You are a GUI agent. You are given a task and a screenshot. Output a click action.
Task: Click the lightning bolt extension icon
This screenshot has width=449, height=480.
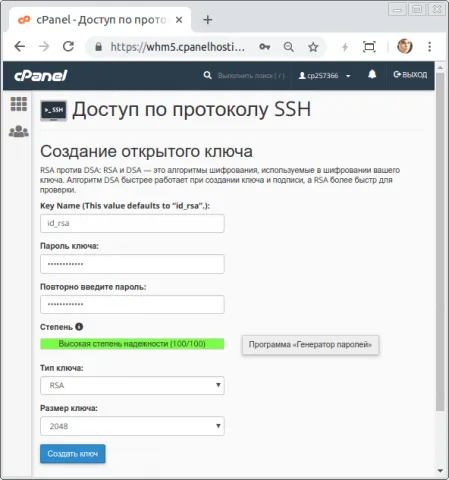[345, 47]
